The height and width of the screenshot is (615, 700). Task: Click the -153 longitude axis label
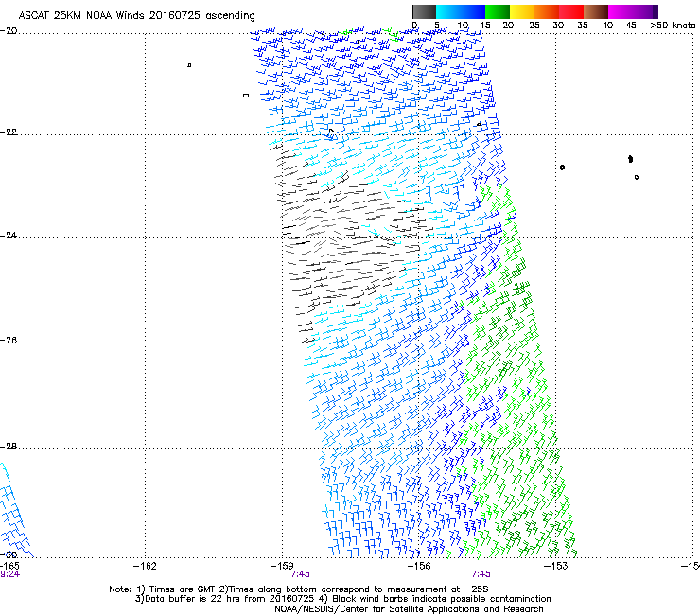555,567
